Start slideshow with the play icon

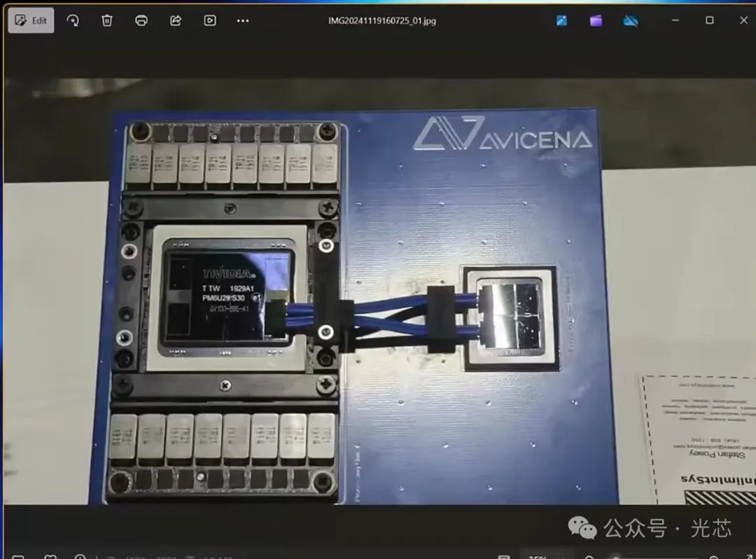210,20
